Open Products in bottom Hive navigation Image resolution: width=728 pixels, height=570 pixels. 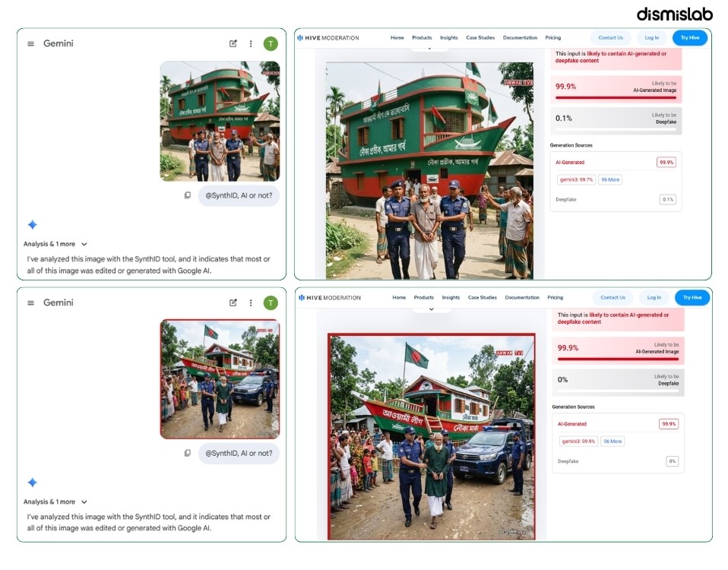tap(424, 297)
